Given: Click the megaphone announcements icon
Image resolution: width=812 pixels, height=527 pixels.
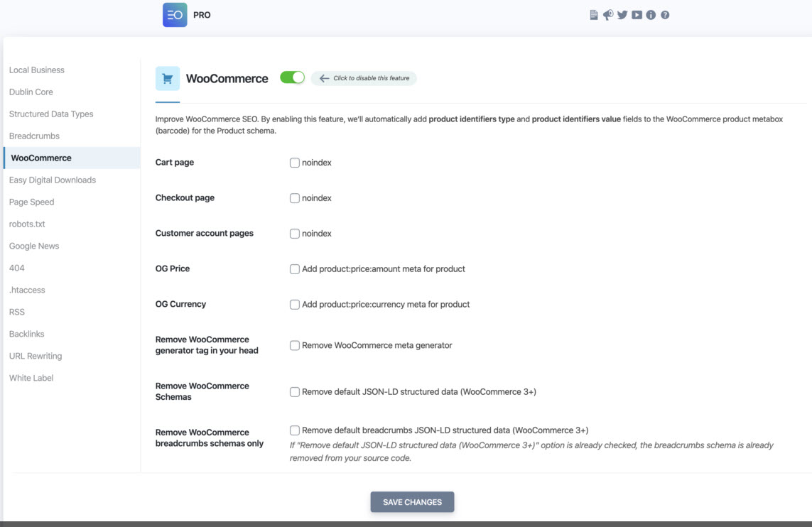Looking at the screenshot, I should coord(608,15).
